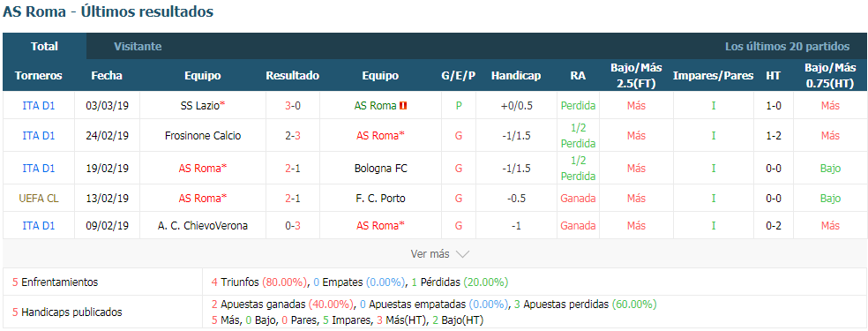
Task: Click the Bajo/Más 2.5(FT) column header
Action: pyautogui.click(x=636, y=76)
